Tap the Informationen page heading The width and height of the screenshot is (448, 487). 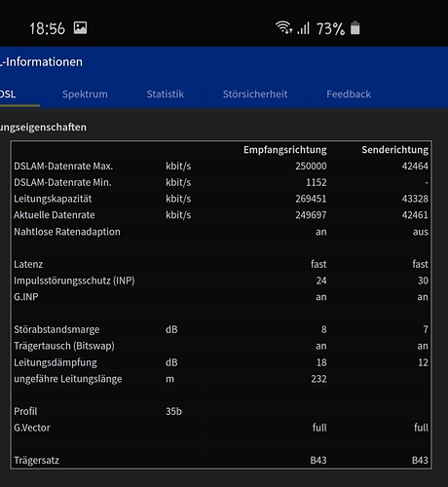[42, 61]
